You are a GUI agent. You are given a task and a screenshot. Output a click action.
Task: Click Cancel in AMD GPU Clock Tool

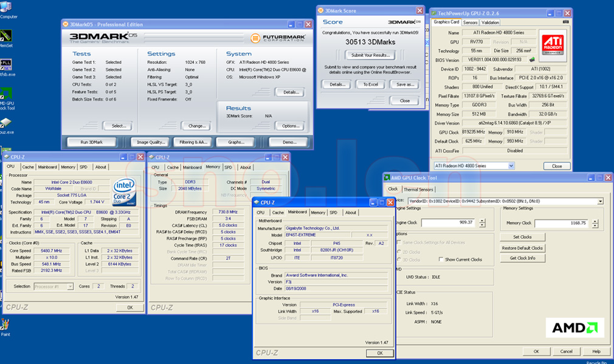point(566,351)
